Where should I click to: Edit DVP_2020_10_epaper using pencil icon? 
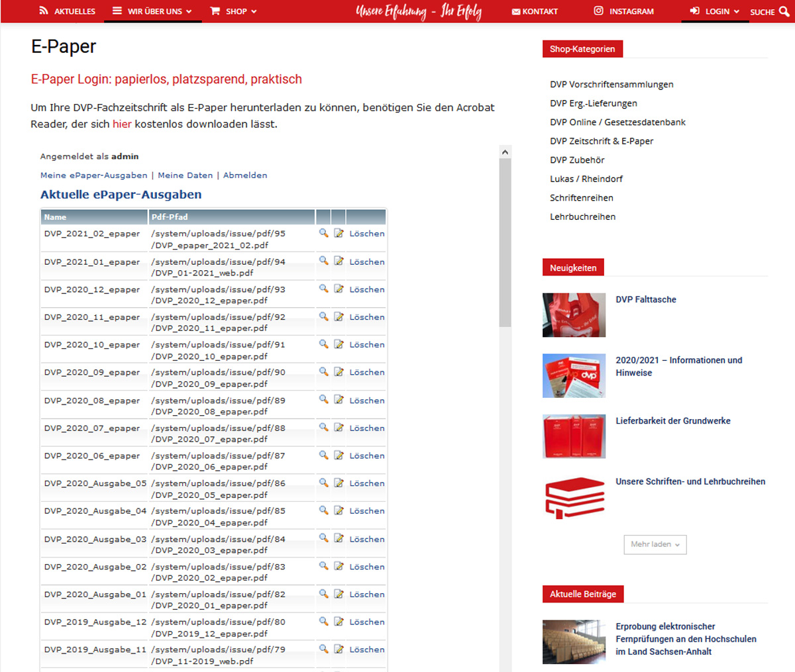(x=339, y=344)
